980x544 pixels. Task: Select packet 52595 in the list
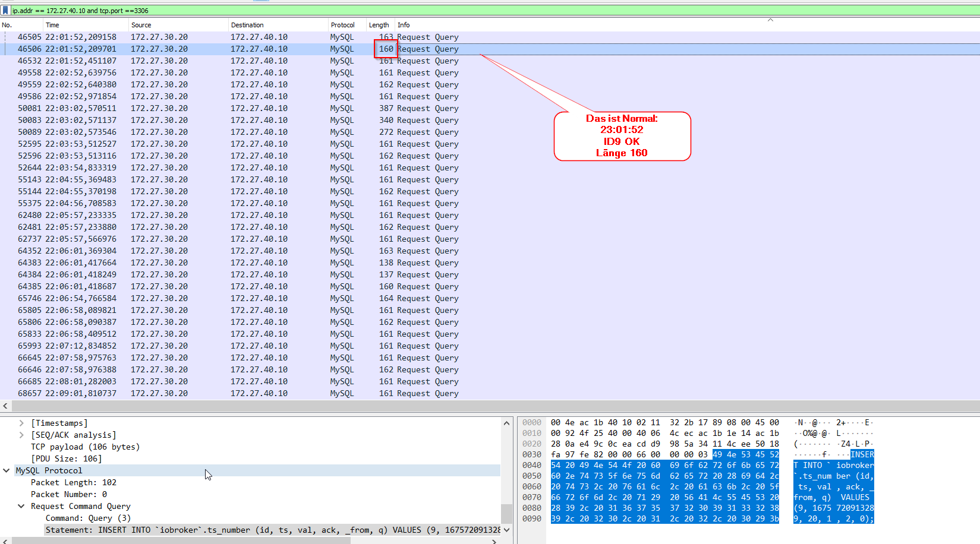[x=490, y=144]
